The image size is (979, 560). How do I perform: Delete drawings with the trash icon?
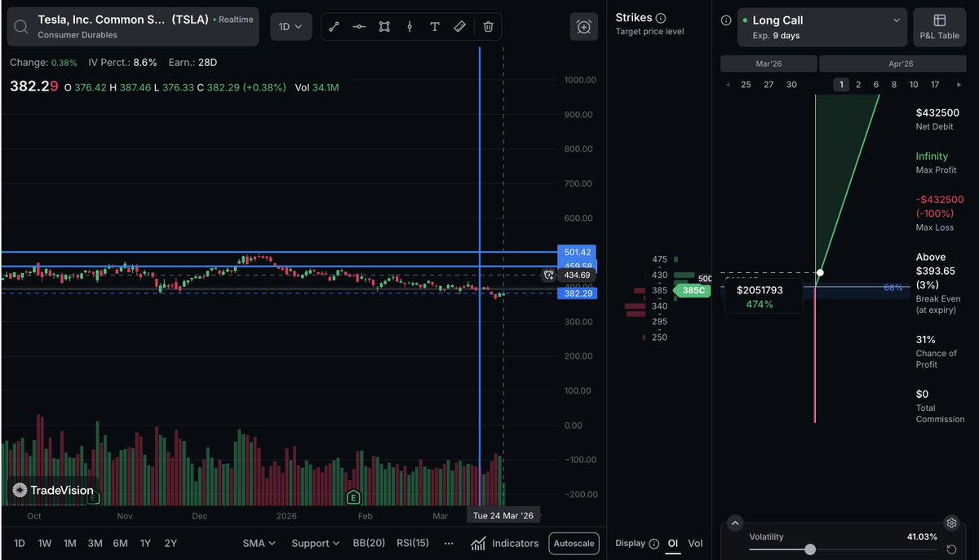[x=488, y=26]
